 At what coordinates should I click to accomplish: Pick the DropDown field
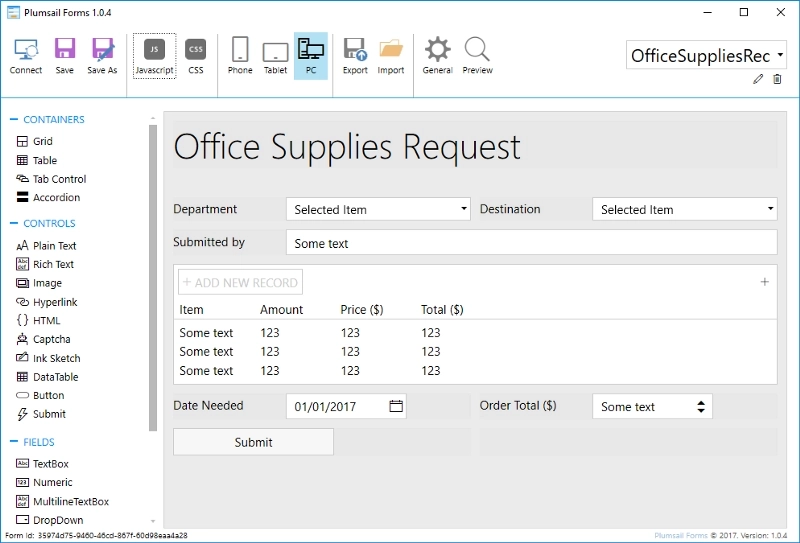49,520
